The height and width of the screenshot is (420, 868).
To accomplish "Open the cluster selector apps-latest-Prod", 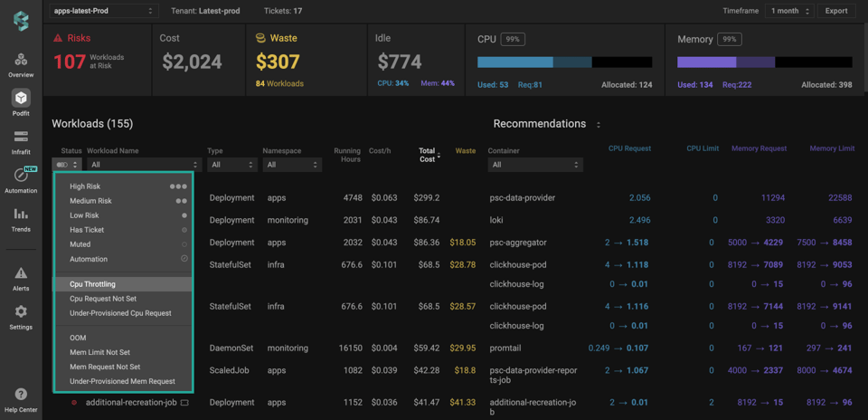I will point(104,11).
